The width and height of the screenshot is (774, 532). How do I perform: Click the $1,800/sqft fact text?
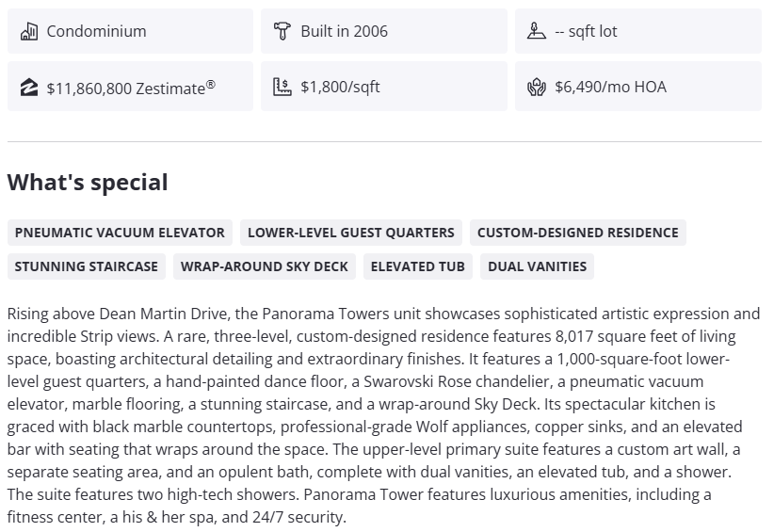[340, 88]
